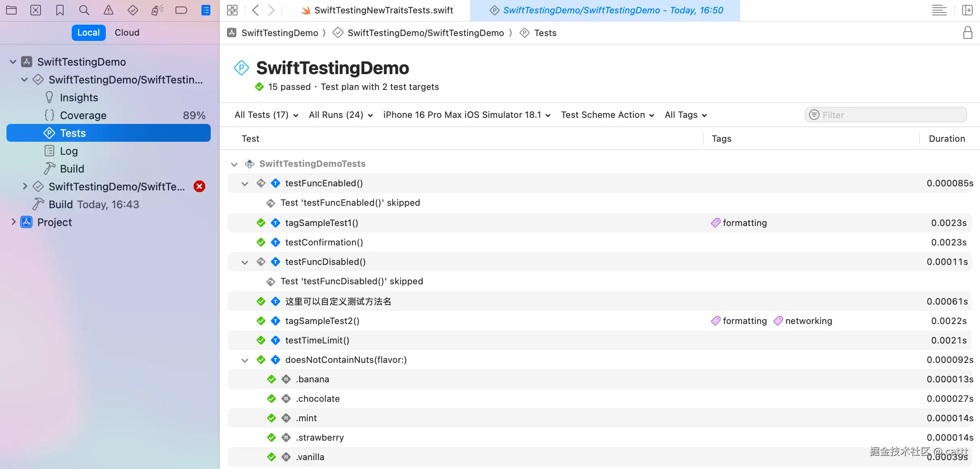Select Coverage in the sidebar
The image size is (980, 469).
click(109, 115)
